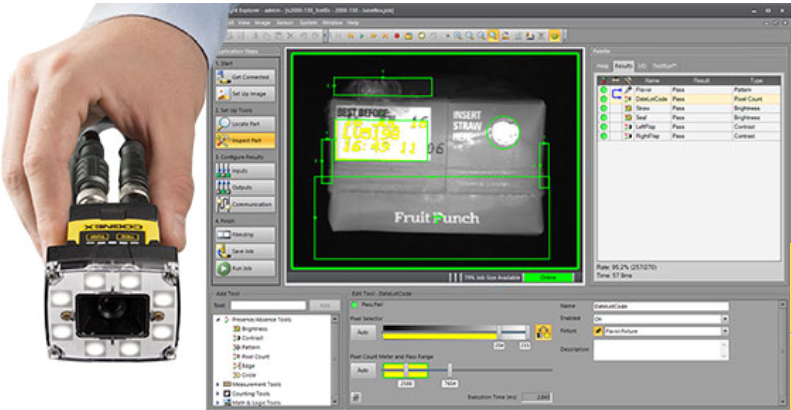The width and height of the screenshot is (791, 410).
Task: Click the highlighted zoom magnifier toolbar icon
Action: click(x=493, y=35)
